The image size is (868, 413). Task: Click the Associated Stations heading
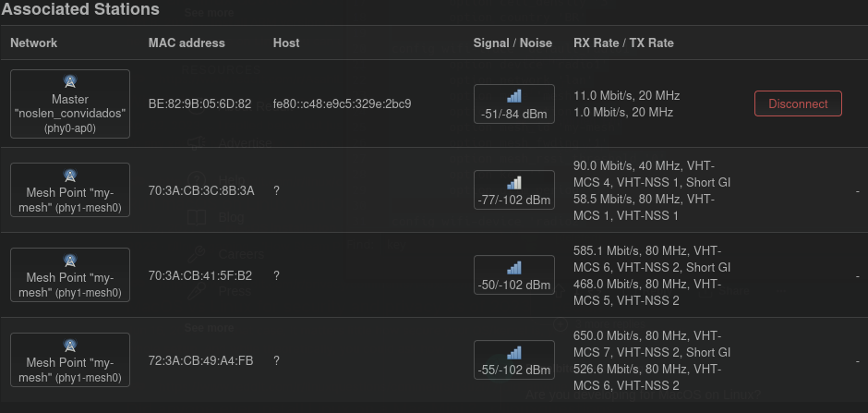point(81,9)
